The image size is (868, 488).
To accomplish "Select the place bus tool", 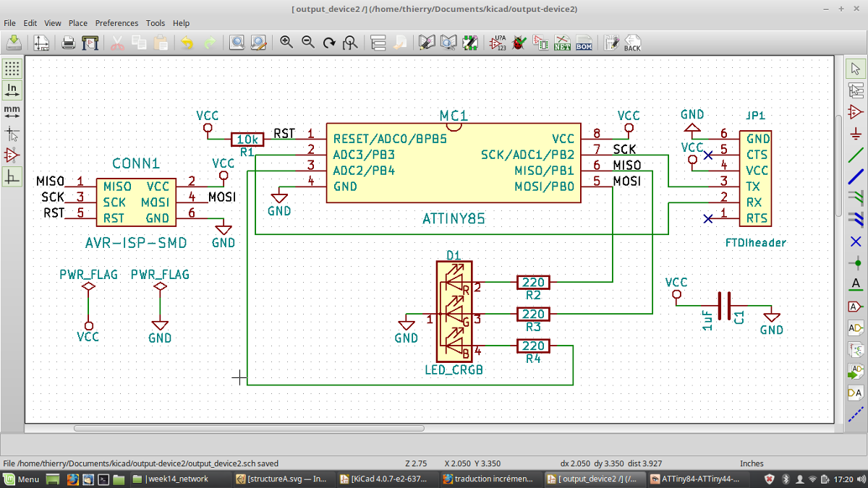I will coord(856,176).
